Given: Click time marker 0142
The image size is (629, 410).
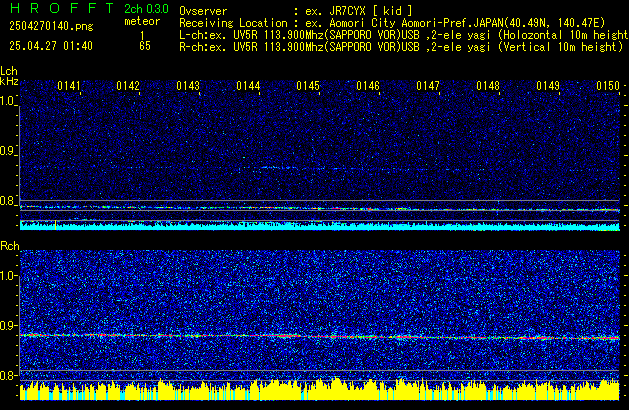Looking at the screenshot, I should point(128,86).
